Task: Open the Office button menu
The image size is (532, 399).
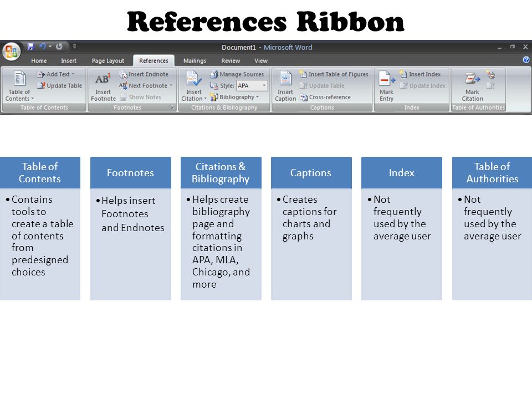Action: (x=12, y=52)
